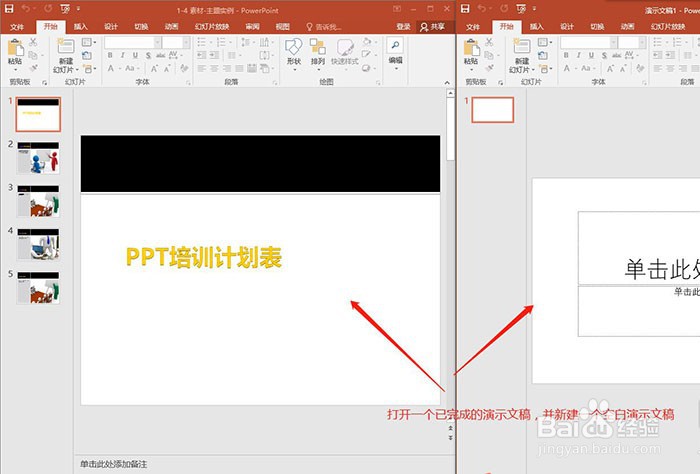Open the Editing (编辑) search group in the left window

[x=396, y=52]
